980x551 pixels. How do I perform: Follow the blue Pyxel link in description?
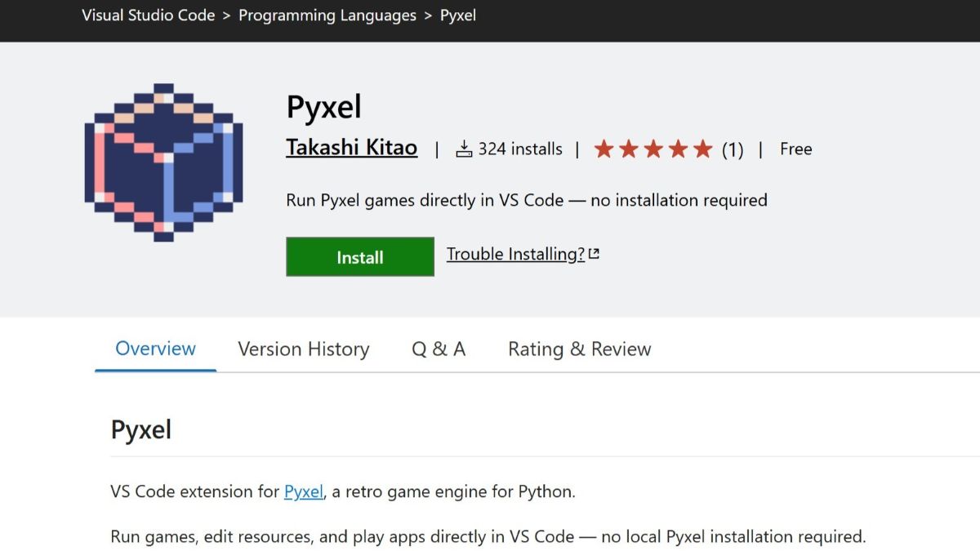click(x=303, y=491)
